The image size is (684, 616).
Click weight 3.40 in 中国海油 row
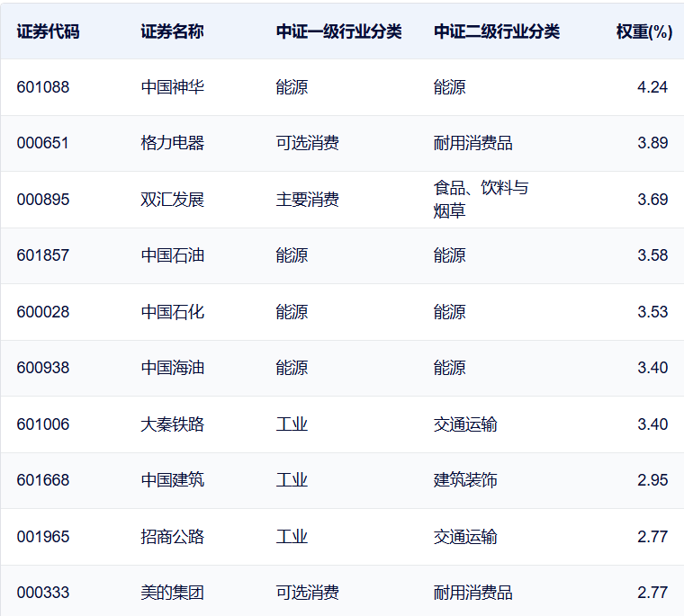652,368
